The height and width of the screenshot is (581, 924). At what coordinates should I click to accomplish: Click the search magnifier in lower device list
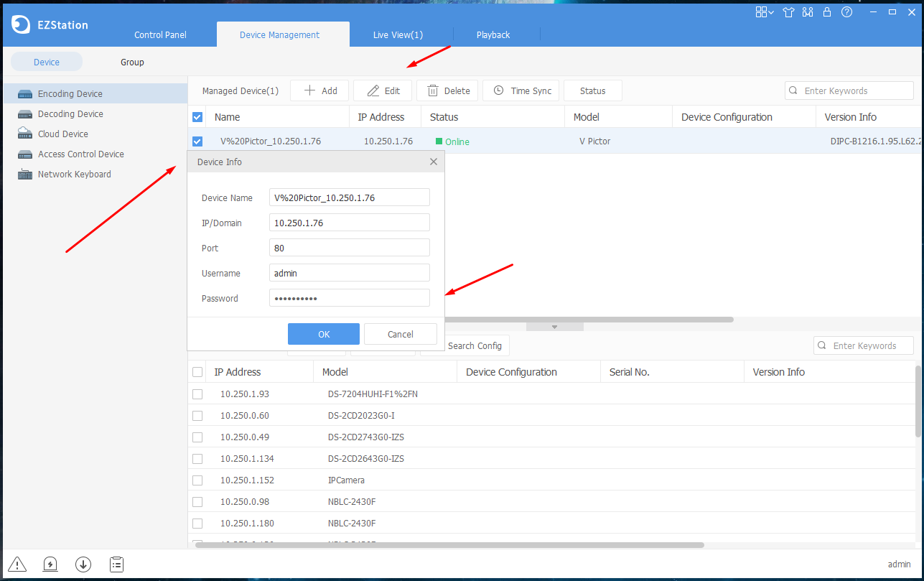822,346
